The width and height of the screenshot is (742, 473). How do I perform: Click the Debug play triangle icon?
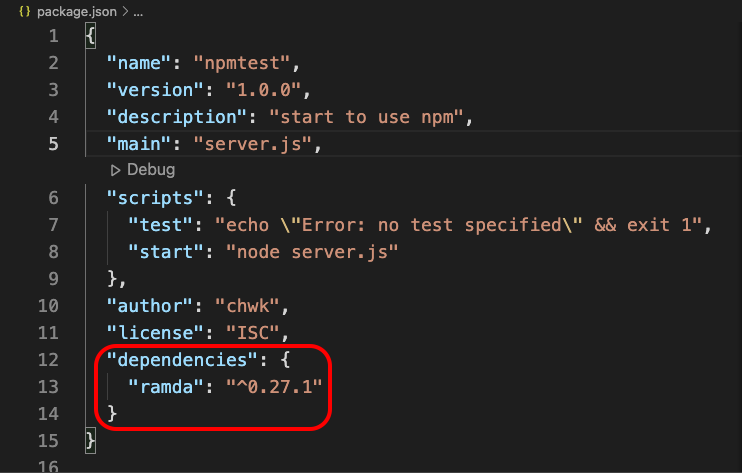tap(115, 170)
